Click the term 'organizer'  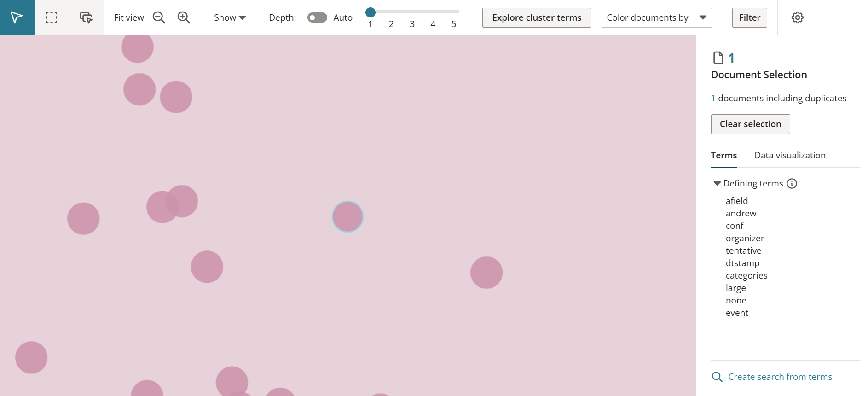pyautogui.click(x=745, y=238)
